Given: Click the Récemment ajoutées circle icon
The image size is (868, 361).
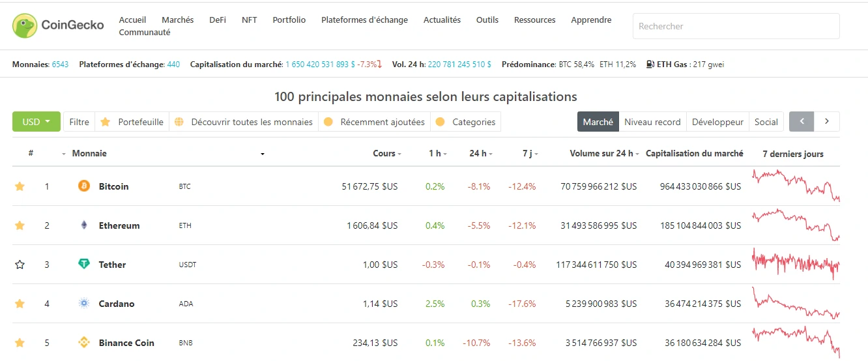Looking at the screenshot, I should coord(328,122).
